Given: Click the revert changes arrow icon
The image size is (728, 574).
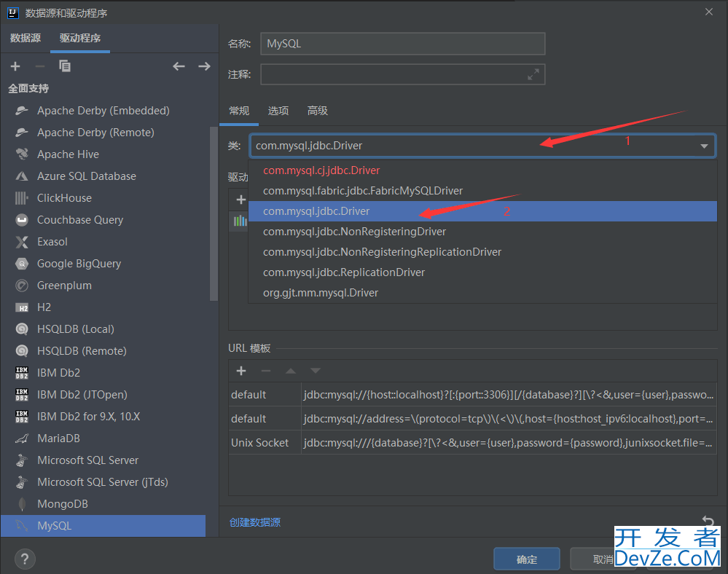Looking at the screenshot, I should click(x=708, y=520).
